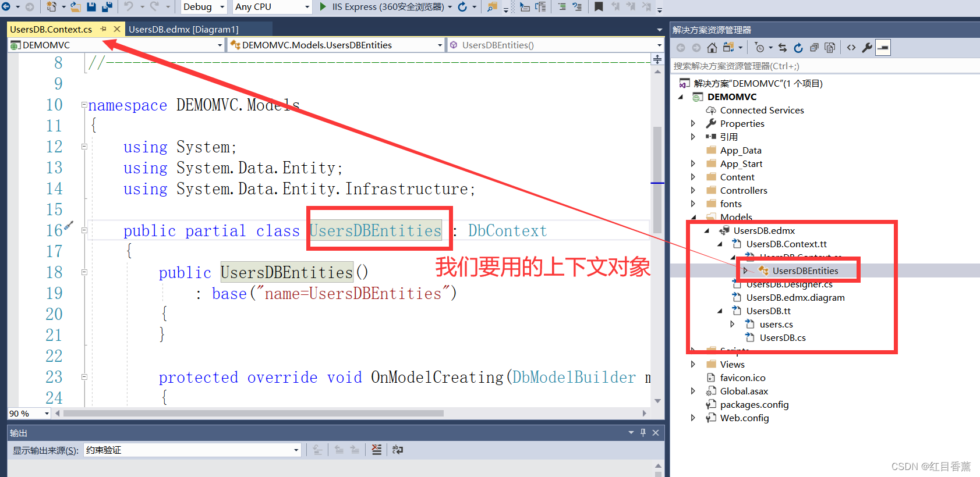Click Sync with Active Document icon
The height and width of the screenshot is (477, 980).
[783, 48]
